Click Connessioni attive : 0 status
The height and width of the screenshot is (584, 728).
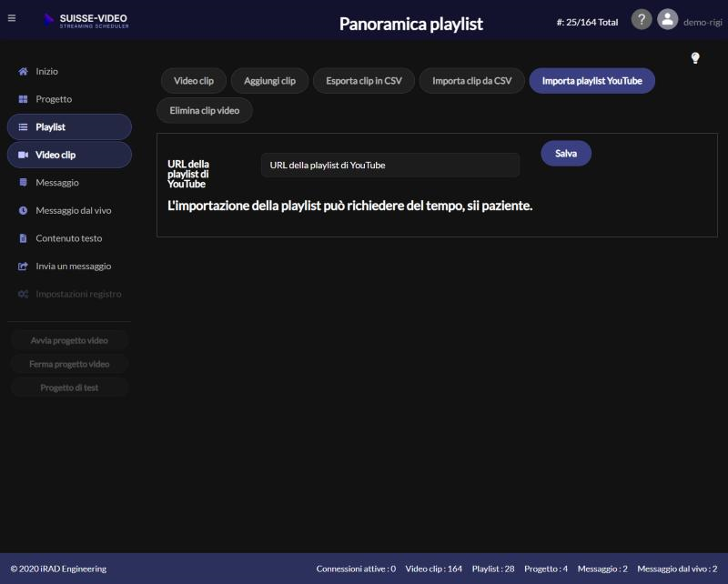pyautogui.click(x=356, y=569)
